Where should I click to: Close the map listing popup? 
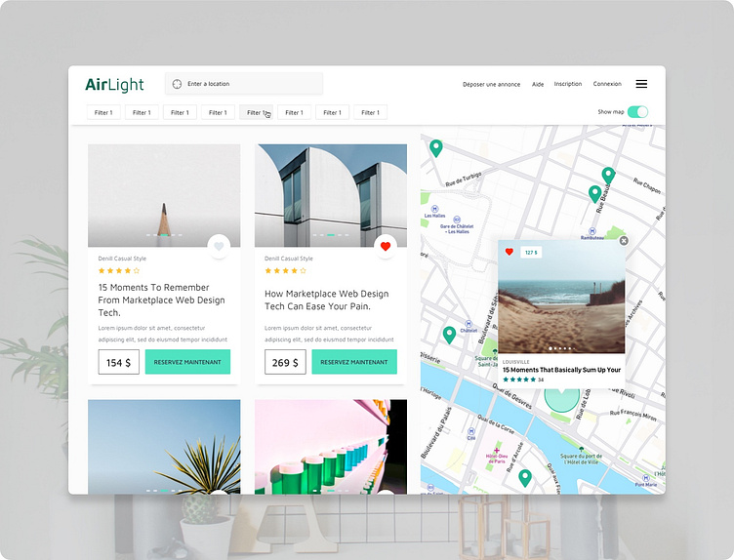[x=624, y=240]
